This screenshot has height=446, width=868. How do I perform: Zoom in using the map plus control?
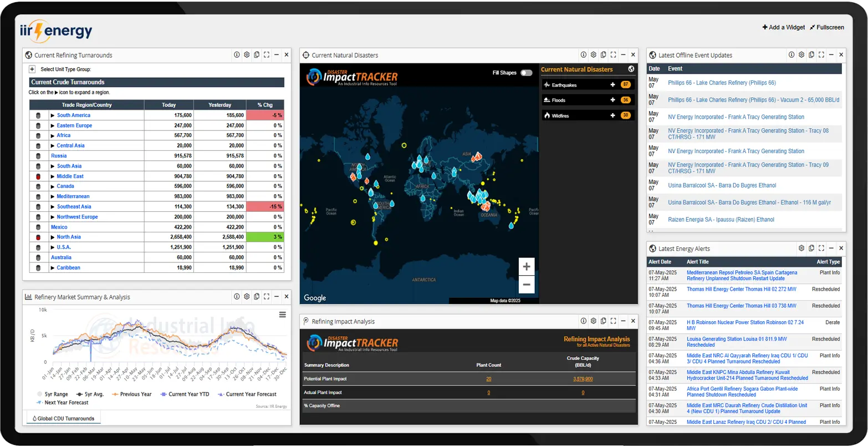tap(526, 266)
